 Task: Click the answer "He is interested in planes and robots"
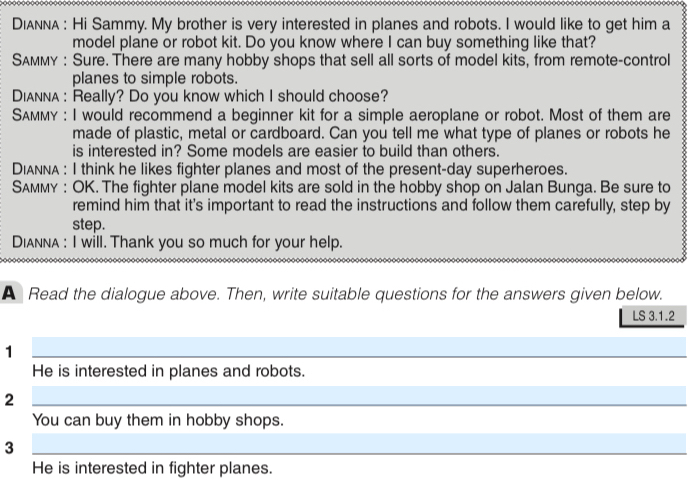coord(168,371)
